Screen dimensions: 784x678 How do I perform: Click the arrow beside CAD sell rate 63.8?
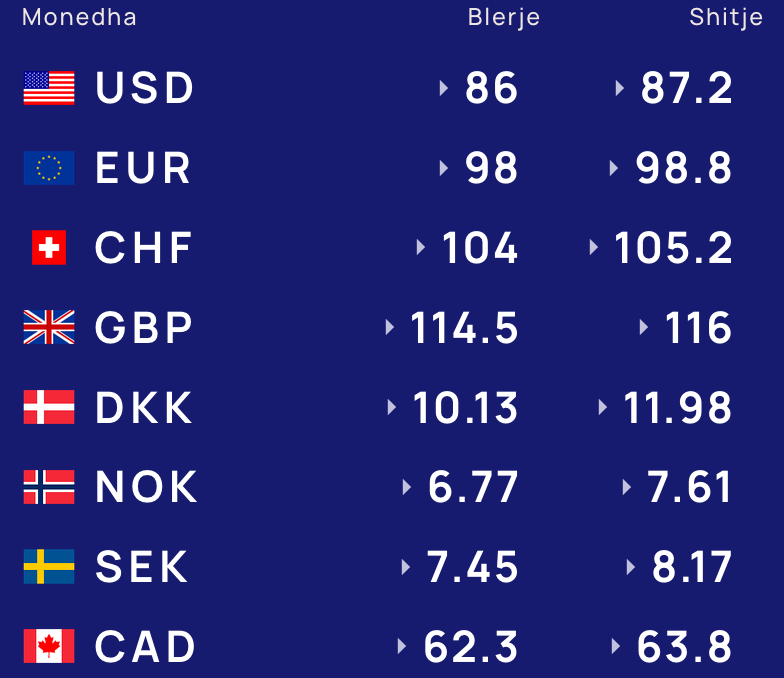(616, 646)
